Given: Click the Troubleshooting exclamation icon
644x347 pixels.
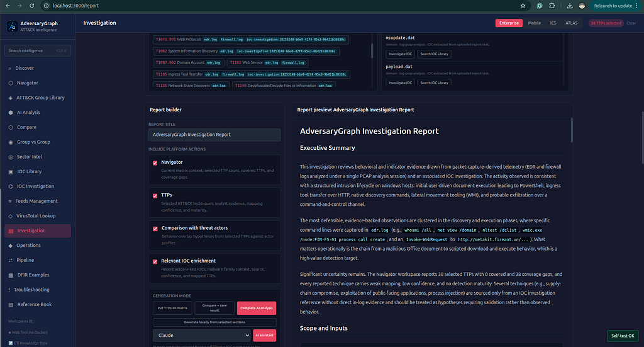Looking at the screenshot, I should [9, 290].
